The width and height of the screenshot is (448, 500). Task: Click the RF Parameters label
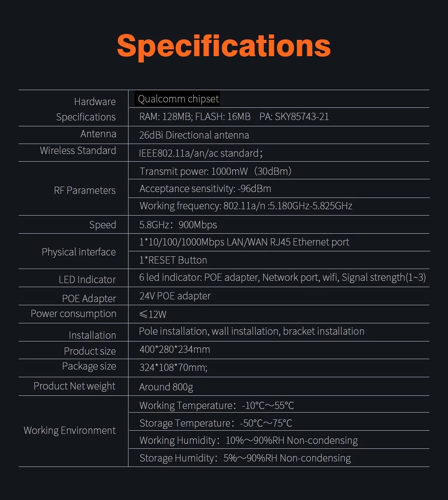[85, 190]
